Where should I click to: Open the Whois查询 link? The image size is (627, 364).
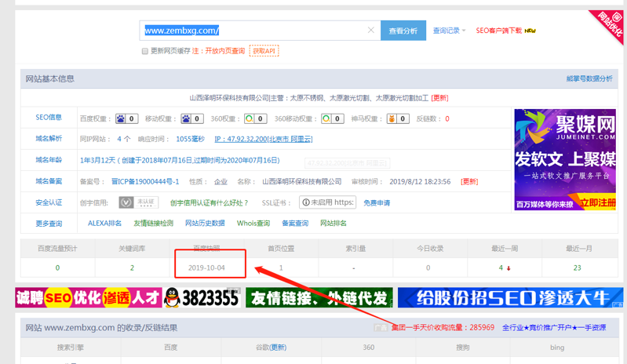coord(253,224)
